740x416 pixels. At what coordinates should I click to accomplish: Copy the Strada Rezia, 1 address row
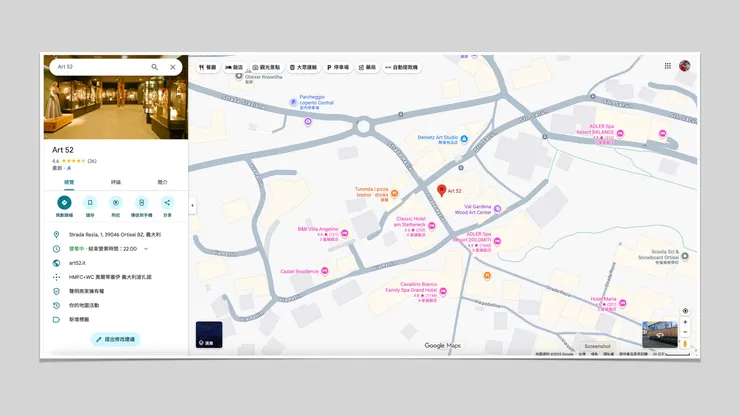(x=116, y=235)
